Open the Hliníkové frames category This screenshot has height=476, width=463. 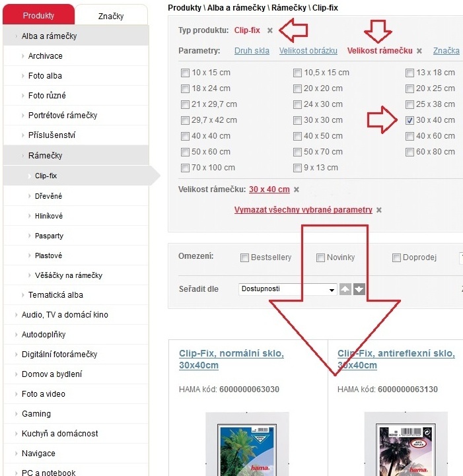pyautogui.click(x=76, y=216)
